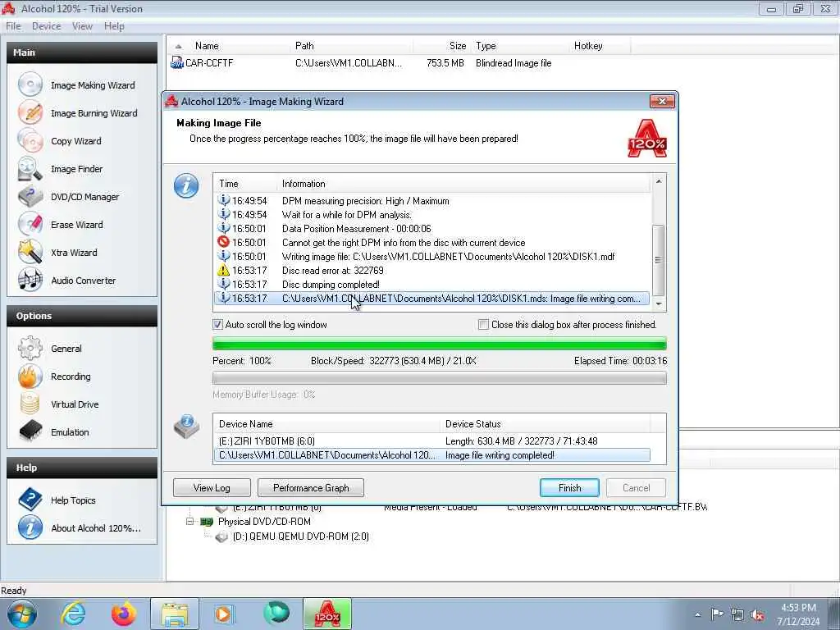
Task: Open the Help menu
Action: tap(114, 25)
